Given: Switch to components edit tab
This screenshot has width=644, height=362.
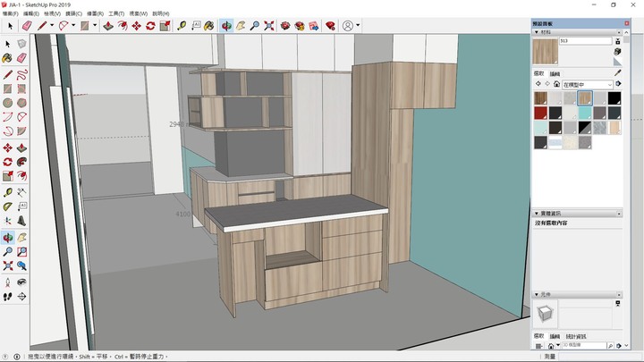Looking at the screenshot, I should tap(555, 336).
